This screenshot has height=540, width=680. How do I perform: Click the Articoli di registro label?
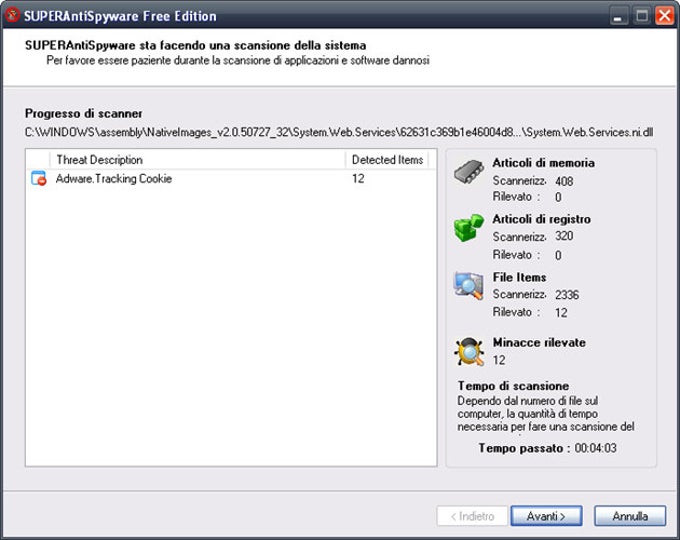541,219
